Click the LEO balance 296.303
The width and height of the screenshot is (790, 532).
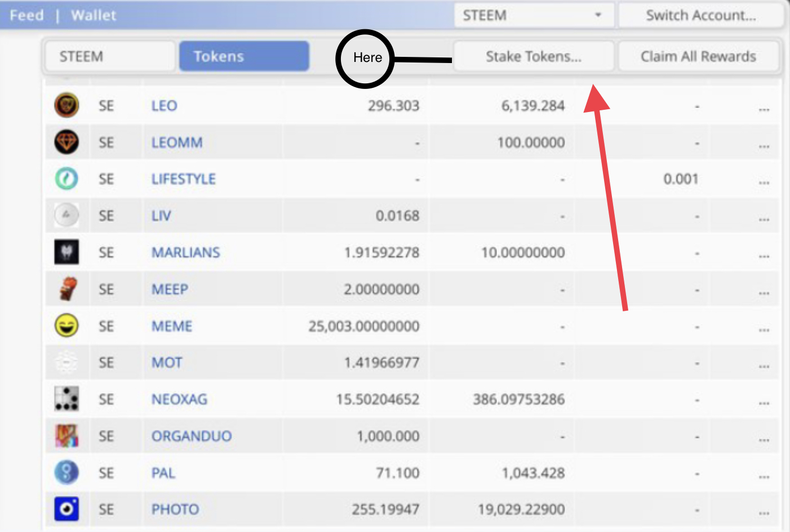click(x=393, y=106)
